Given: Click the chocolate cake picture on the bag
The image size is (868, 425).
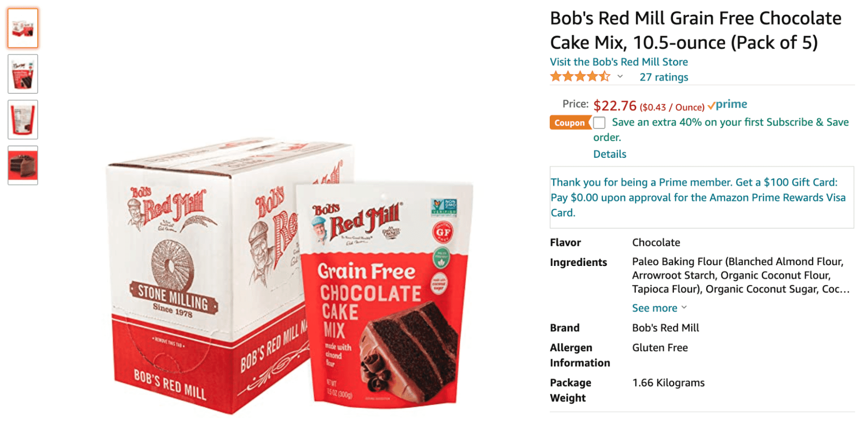Looking at the screenshot, I should coord(408,352).
